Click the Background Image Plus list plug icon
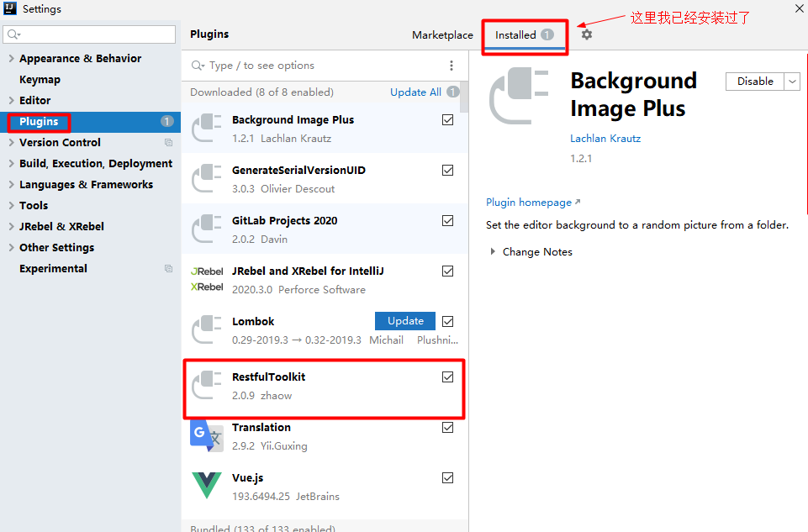 coord(207,129)
